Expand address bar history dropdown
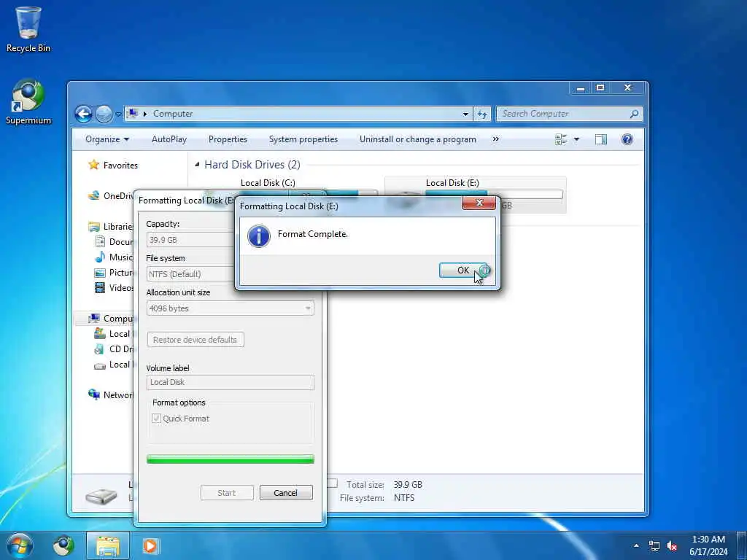747x560 pixels. coord(465,114)
